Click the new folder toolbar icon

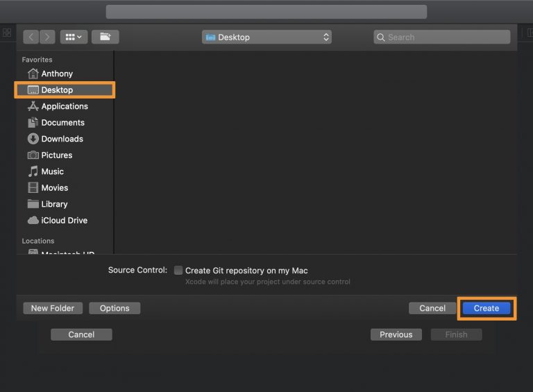point(105,37)
